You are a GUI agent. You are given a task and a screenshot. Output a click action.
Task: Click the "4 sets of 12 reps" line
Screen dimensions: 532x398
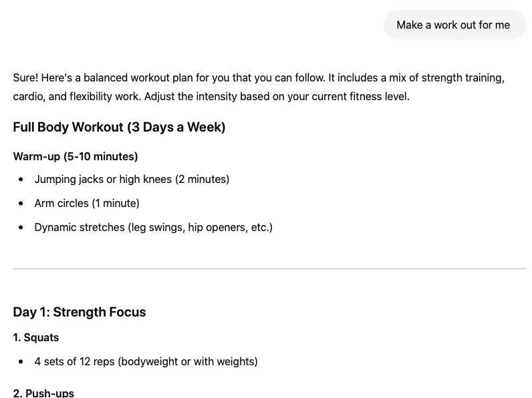pos(146,361)
